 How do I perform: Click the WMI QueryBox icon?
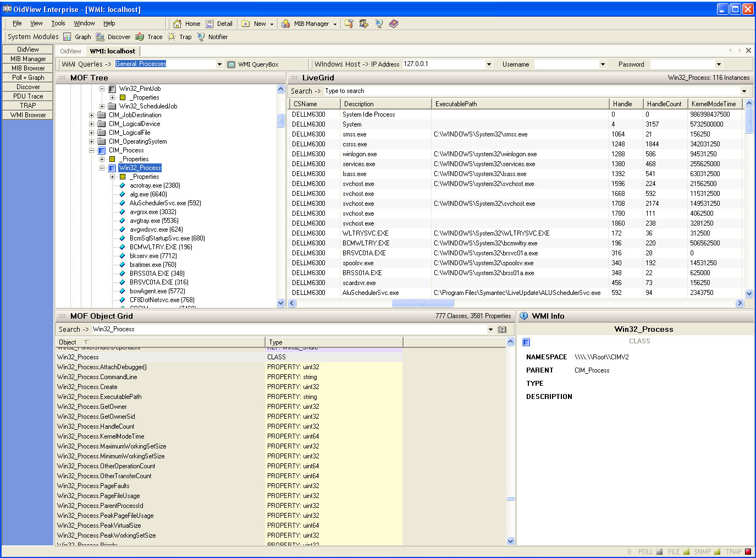[x=231, y=64]
